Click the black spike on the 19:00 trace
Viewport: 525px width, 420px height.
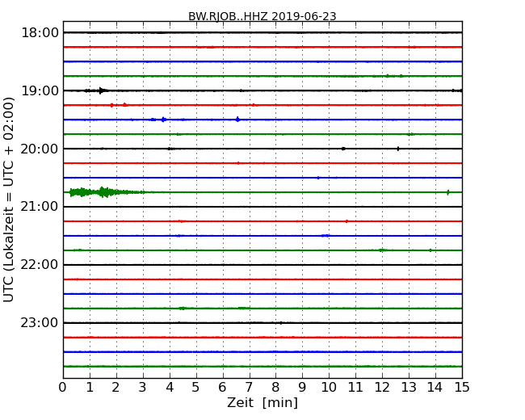[100, 90]
